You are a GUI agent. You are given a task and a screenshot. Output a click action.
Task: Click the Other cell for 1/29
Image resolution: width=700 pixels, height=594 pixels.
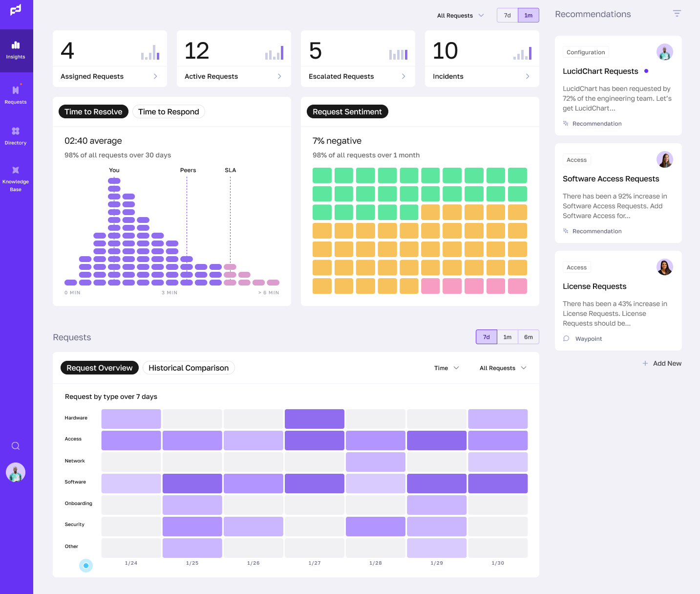[437, 548]
